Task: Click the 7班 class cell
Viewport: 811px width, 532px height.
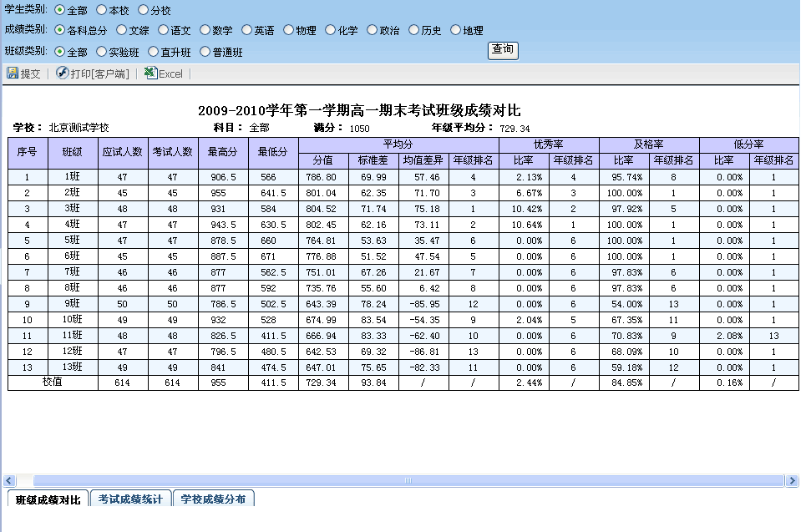Action: [x=73, y=272]
